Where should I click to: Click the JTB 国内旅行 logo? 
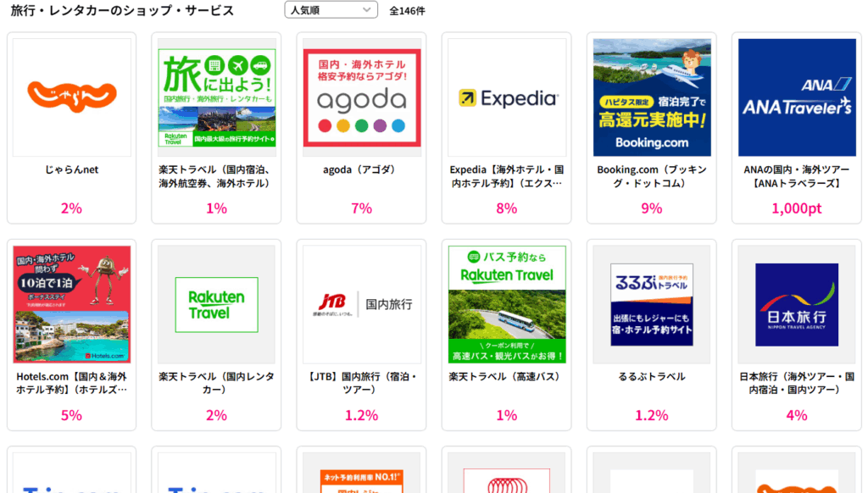(361, 304)
